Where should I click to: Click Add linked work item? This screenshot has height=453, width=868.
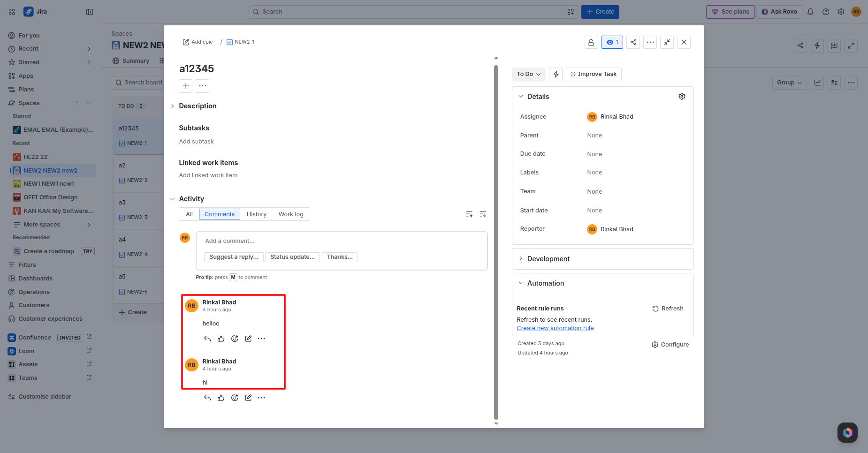click(208, 175)
